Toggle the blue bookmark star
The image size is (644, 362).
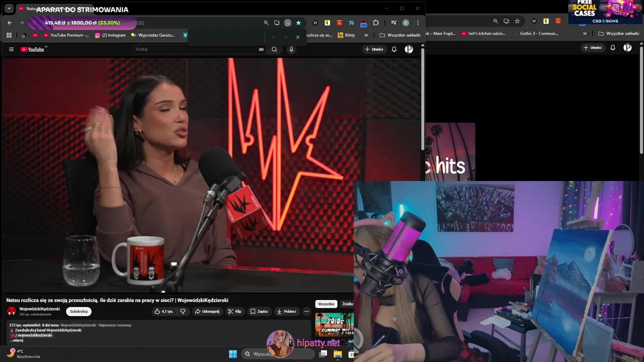coord(298,23)
